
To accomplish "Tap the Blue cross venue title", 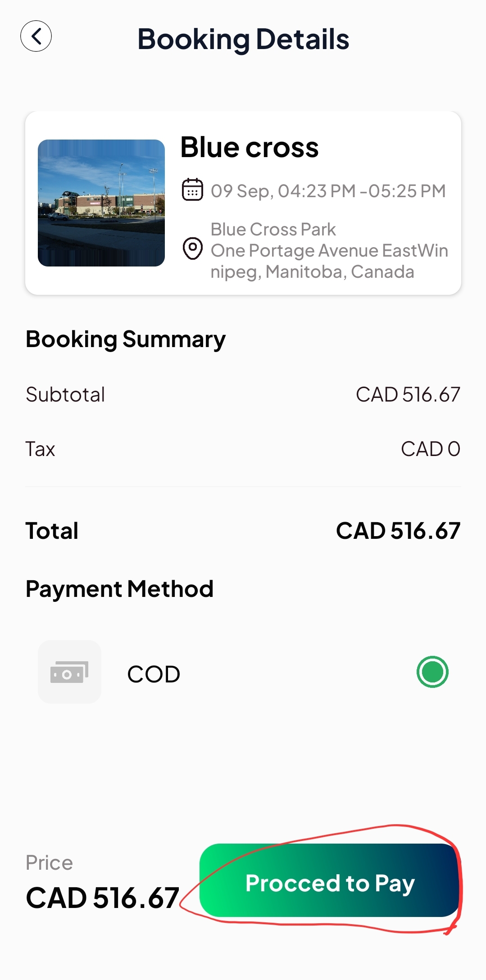I will [x=250, y=147].
